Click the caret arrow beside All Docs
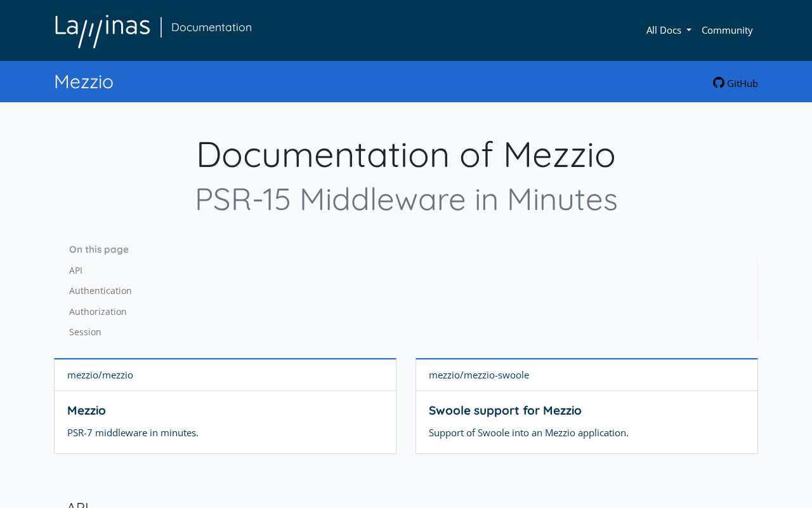Viewport: 812px width, 508px height. (x=689, y=30)
